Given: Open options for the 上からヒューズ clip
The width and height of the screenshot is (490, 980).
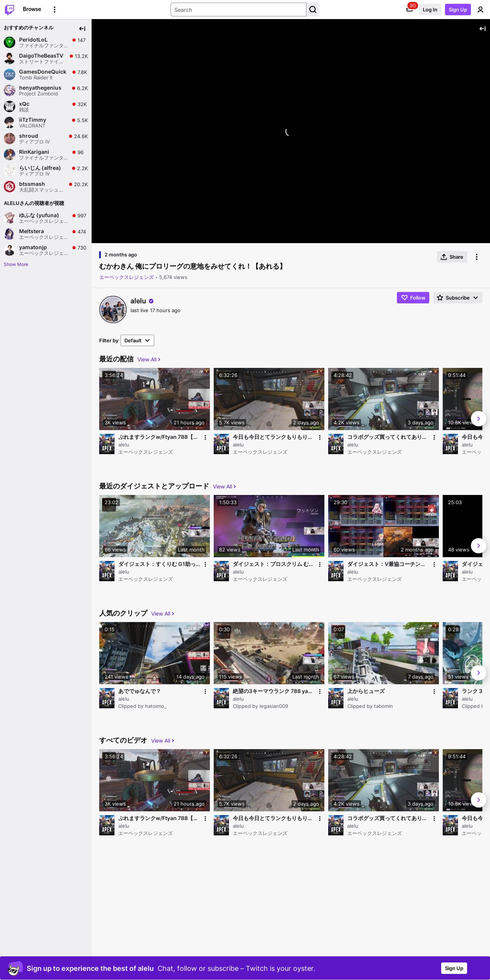Looking at the screenshot, I should (434, 691).
